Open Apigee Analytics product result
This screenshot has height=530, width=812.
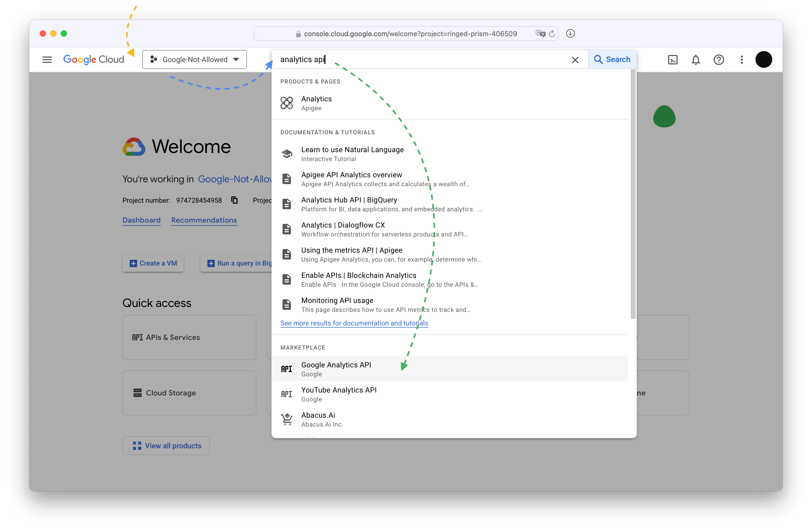[316, 103]
